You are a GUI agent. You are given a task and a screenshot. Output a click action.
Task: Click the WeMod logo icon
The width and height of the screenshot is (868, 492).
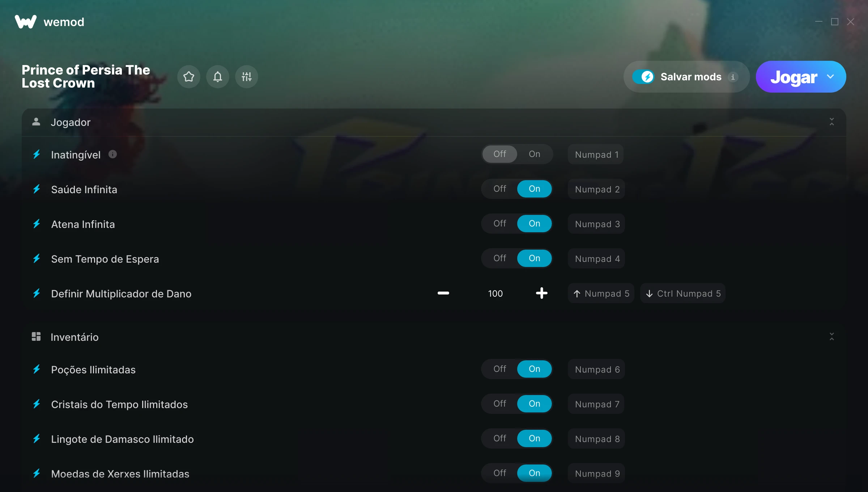coord(25,22)
